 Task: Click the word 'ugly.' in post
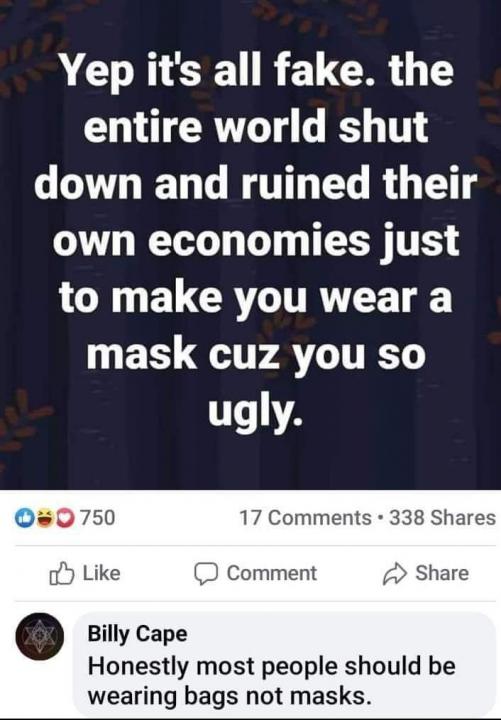pos(255,410)
